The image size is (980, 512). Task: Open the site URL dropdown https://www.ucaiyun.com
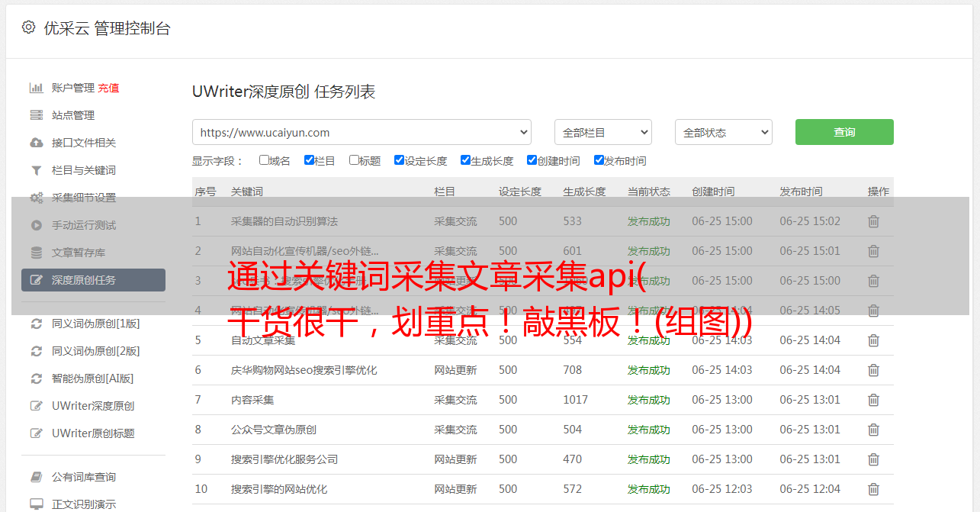[361, 132]
